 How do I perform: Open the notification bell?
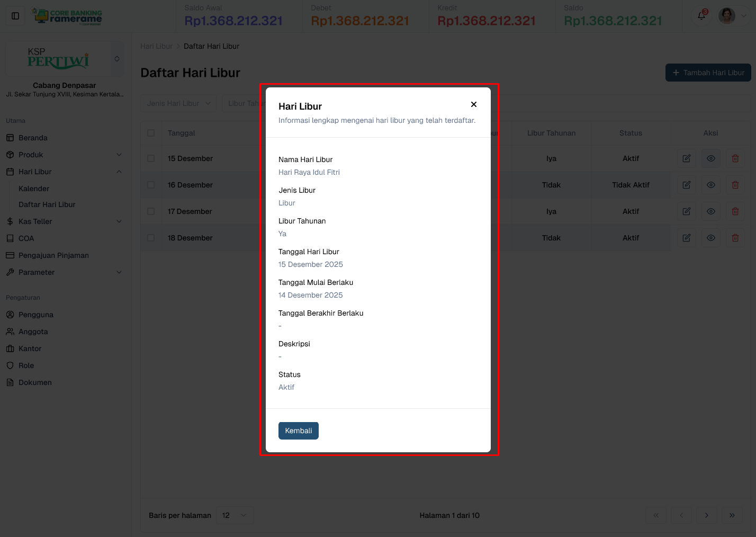click(700, 16)
